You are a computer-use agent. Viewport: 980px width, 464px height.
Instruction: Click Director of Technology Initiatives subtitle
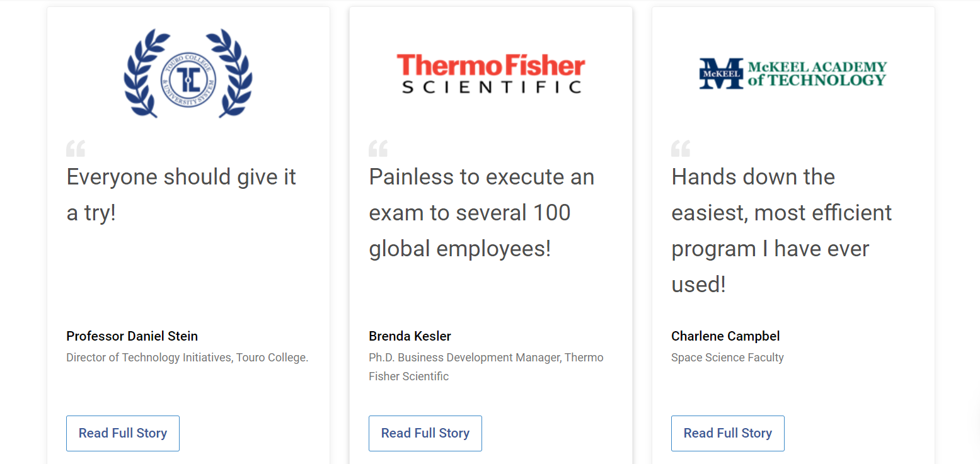pos(187,358)
